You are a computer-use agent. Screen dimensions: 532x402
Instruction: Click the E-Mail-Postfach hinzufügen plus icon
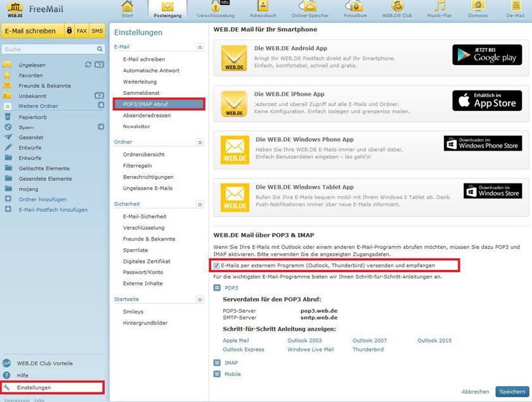coord(8,210)
